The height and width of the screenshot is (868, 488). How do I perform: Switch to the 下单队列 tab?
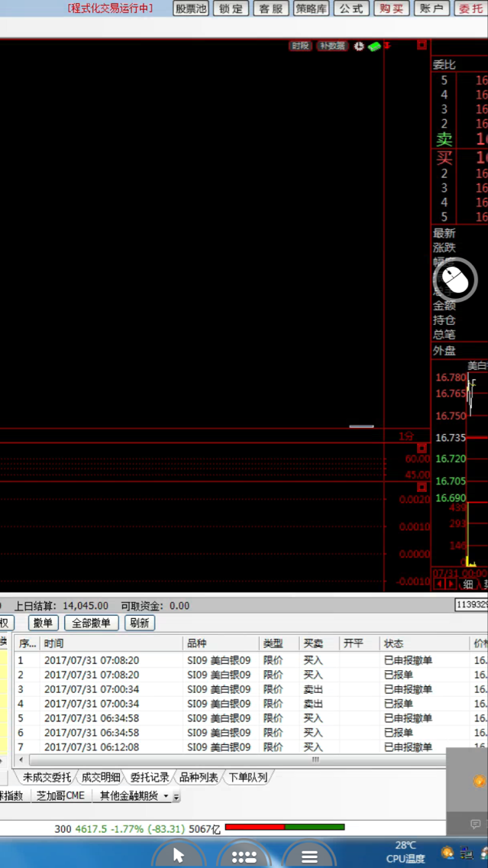248,777
